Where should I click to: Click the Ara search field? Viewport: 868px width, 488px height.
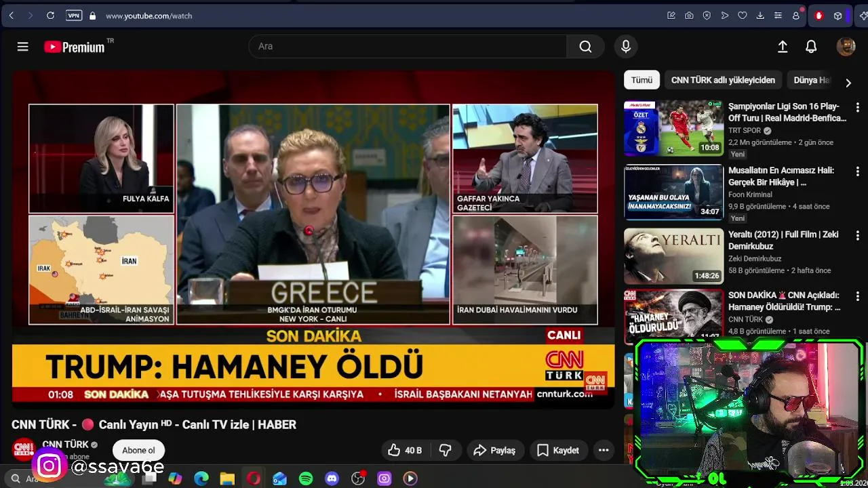click(x=408, y=46)
